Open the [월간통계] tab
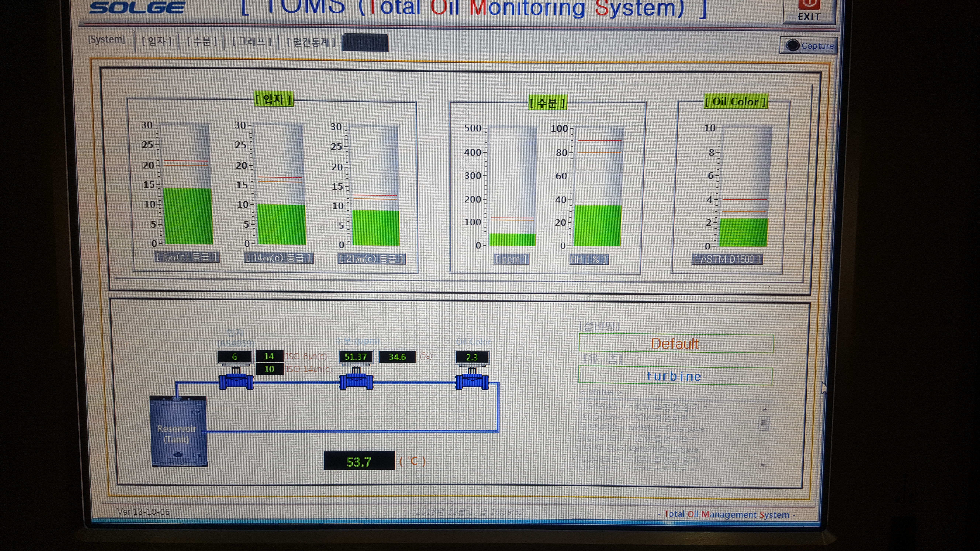The height and width of the screenshot is (551, 980). coord(311,42)
